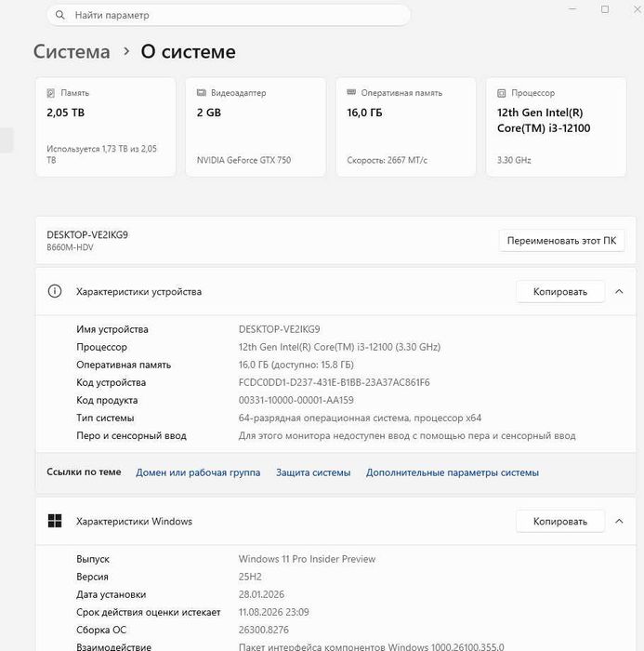This screenshot has width=644, height=651.
Task: Collapse the Характеристики устройства section
Action: (619, 291)
